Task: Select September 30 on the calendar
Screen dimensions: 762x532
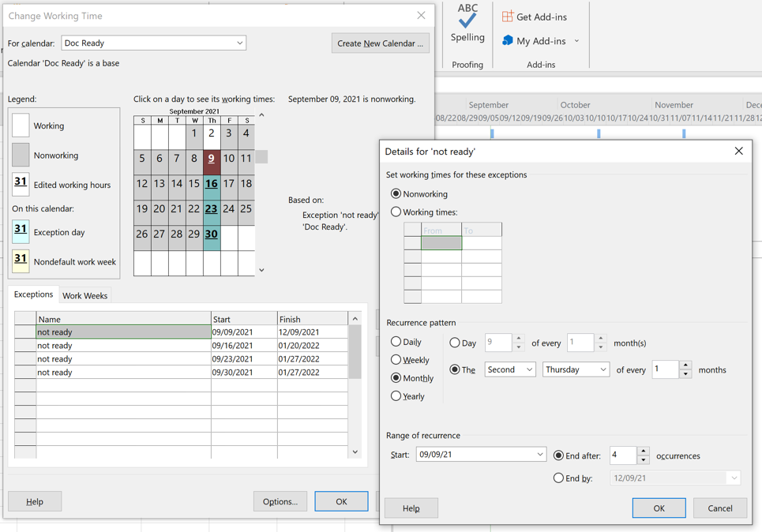Action: click(x=212, y=237)
